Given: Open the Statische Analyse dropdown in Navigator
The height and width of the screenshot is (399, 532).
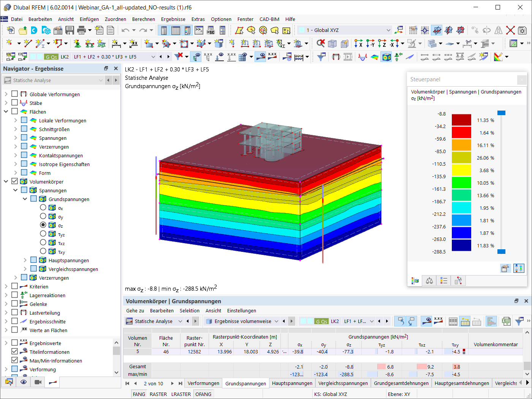Looking at the screenshot, I should [x=54, y=80].
